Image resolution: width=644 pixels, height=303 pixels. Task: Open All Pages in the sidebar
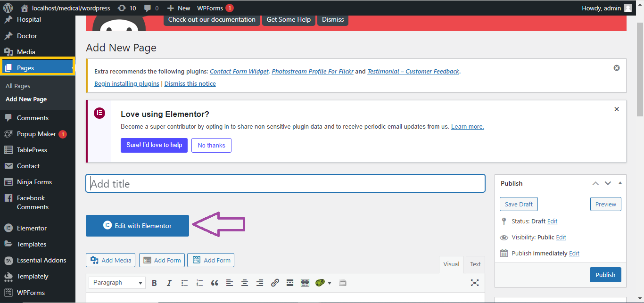coord(18,86)
